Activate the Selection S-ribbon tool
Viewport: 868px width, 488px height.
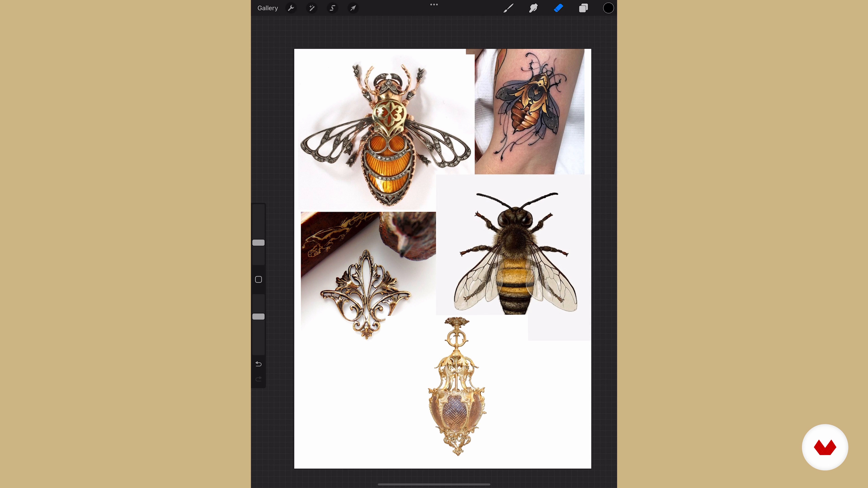click(x=332, y=8)
